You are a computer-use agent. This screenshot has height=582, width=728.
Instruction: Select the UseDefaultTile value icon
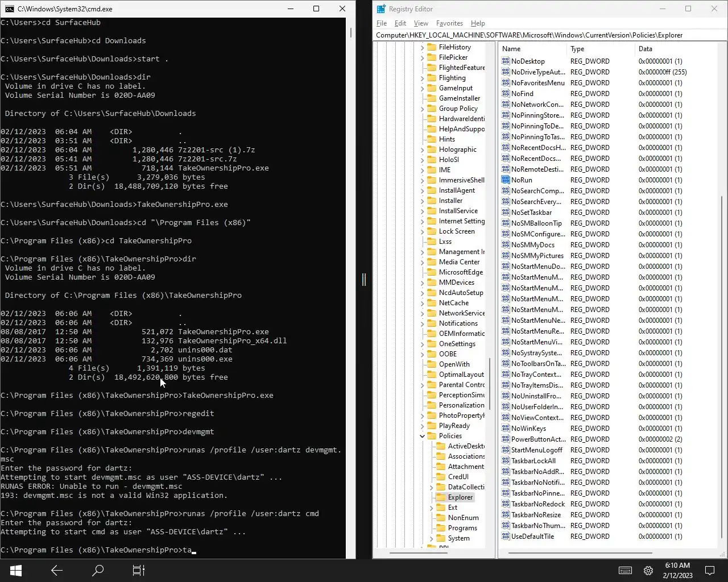(506, 536)
